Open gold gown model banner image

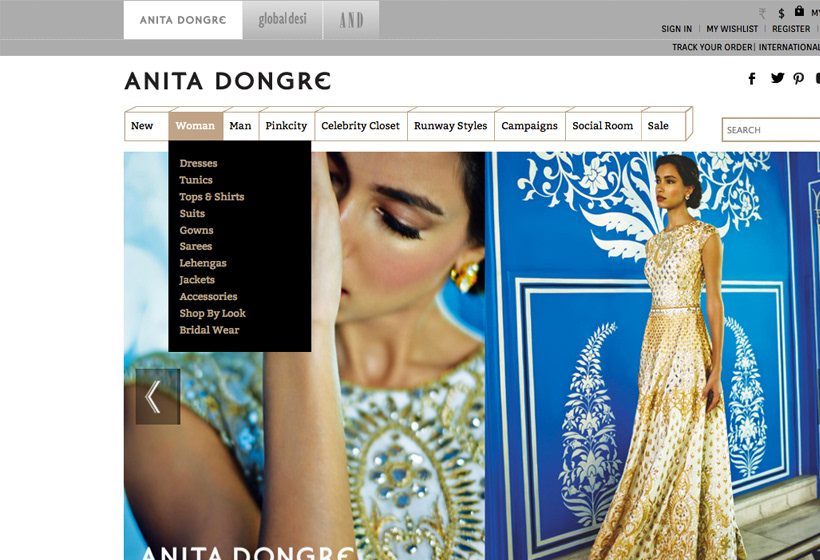point(652,356)
